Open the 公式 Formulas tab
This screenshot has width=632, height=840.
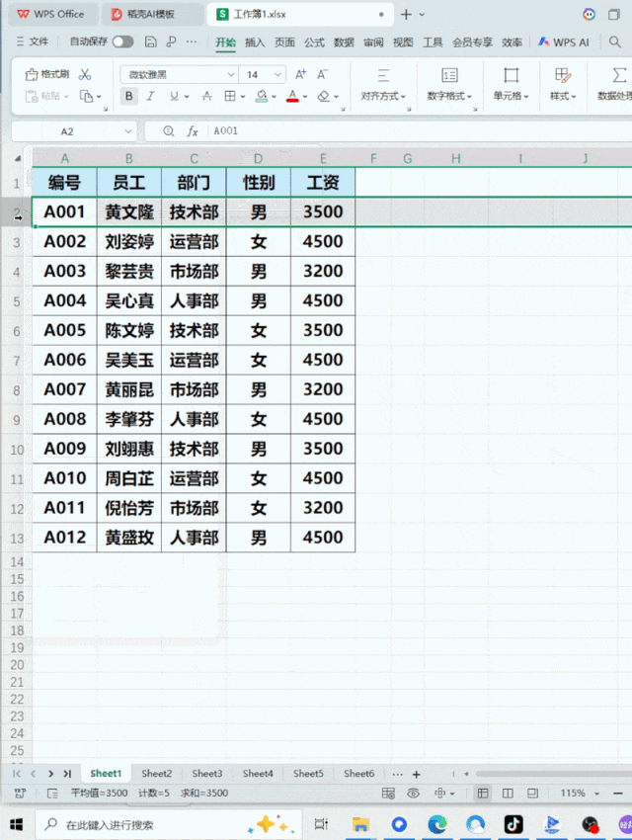(x=314, y=42)
